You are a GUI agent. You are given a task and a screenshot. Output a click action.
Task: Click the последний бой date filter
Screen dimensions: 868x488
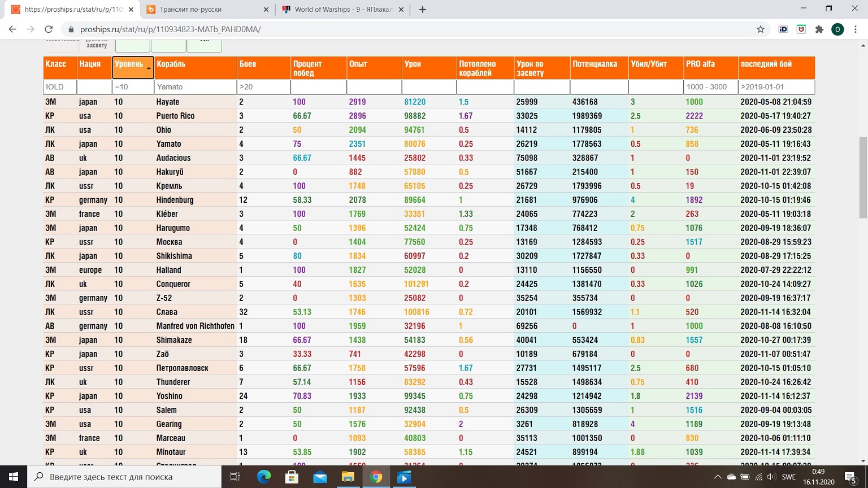click(776, 87)
